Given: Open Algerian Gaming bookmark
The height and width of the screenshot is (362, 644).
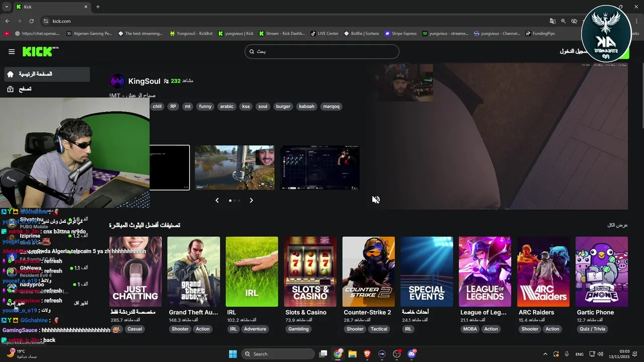Looking at the screenshot, I should 89,34.
